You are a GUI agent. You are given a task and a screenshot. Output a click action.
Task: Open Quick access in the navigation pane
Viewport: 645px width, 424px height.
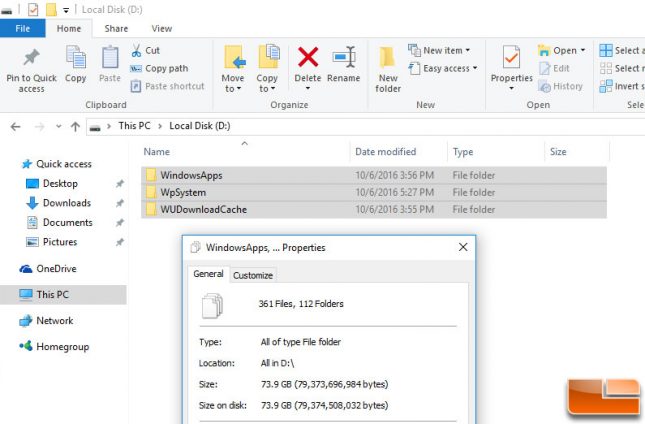(57, 164)
